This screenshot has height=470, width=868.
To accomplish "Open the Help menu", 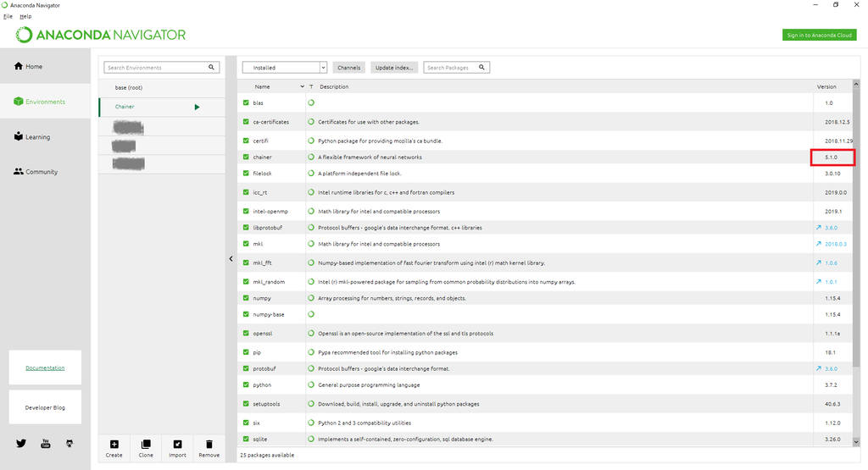I will (x=25, y=17).
